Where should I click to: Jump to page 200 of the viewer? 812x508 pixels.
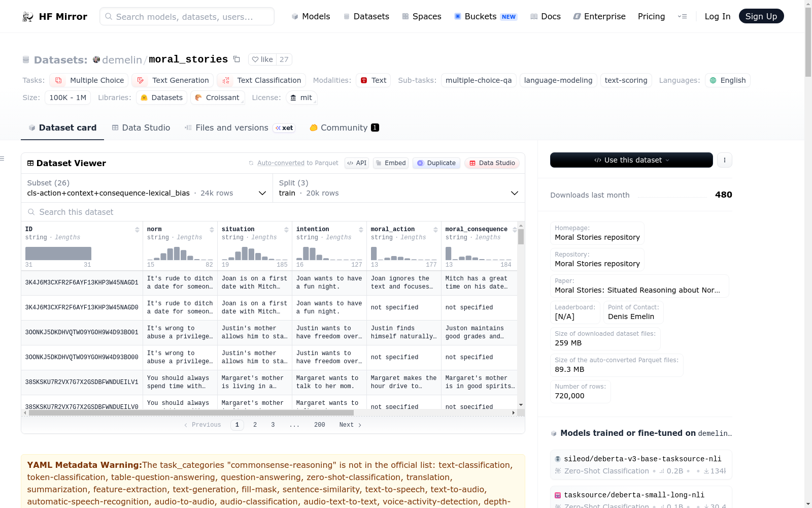320,425
